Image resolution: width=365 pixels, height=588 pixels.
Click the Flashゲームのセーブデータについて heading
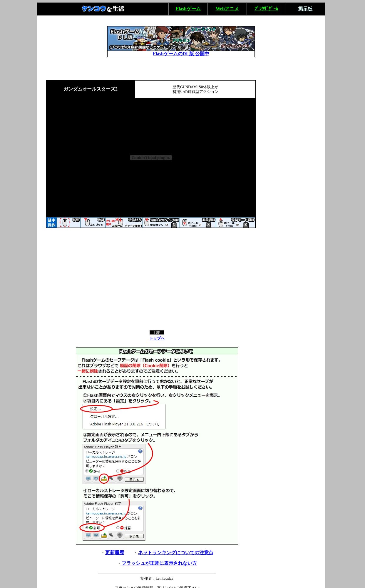156,352
